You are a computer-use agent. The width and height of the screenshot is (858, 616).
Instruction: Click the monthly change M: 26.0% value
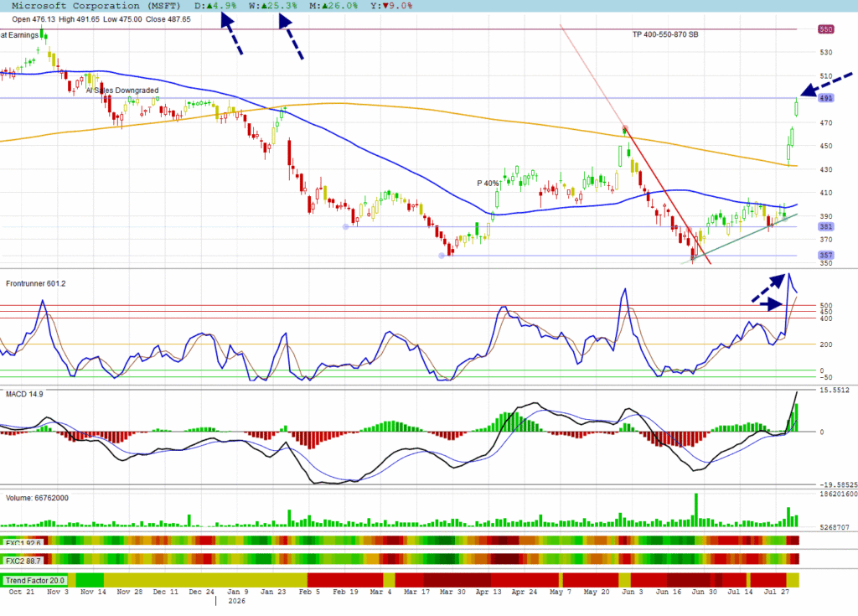pyautogui.click(x=333, y=6)
